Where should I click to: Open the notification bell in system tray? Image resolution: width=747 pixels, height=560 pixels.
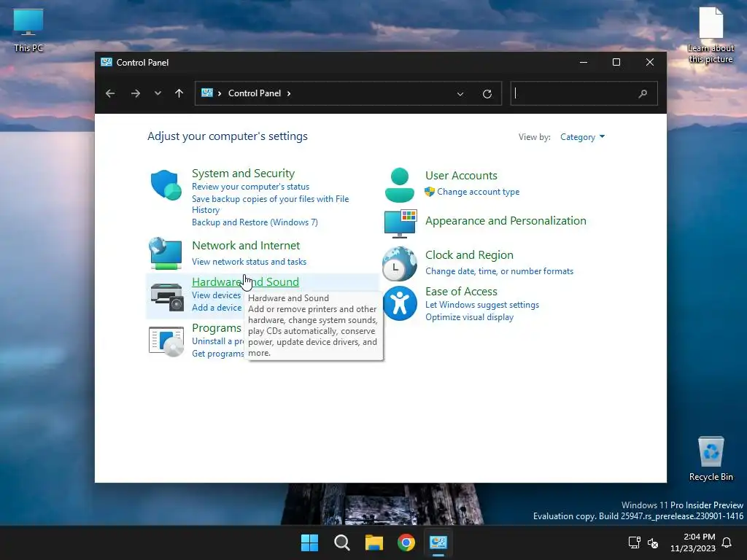click(x=727, y=542)
